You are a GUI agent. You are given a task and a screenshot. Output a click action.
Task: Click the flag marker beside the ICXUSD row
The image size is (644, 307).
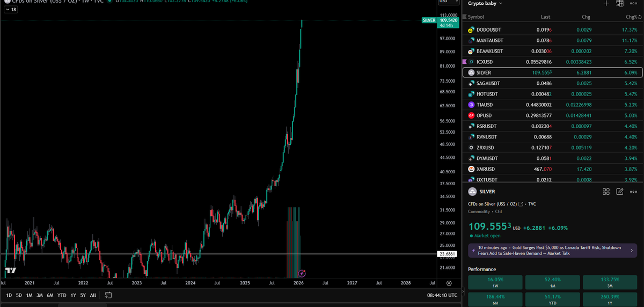[464, 62]
